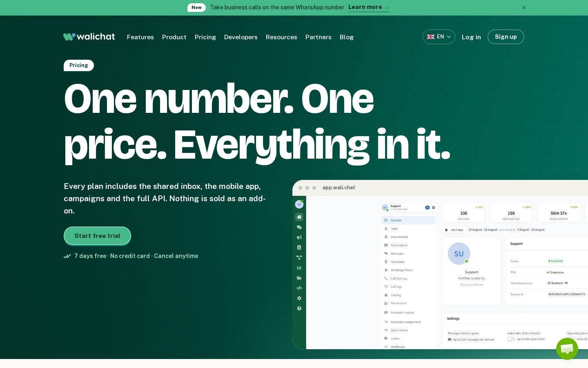This screenshot has width=588, height=368.
Task: Visit the Partners page
Action: coord(318,37)
